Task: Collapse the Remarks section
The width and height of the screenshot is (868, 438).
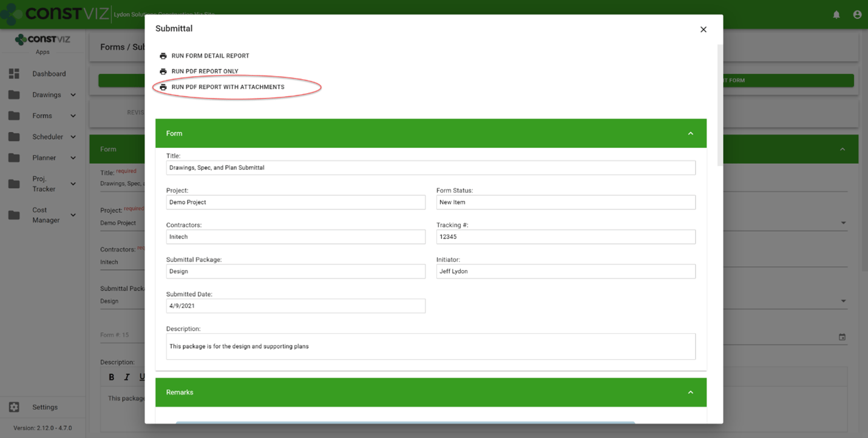Action: pyautogui.click(x=690, y=393)
